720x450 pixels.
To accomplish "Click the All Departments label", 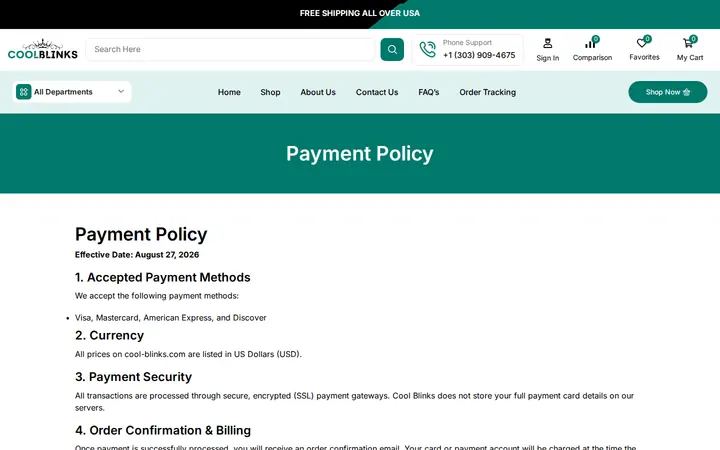I will pyautogui.click(x=63, y=92).
